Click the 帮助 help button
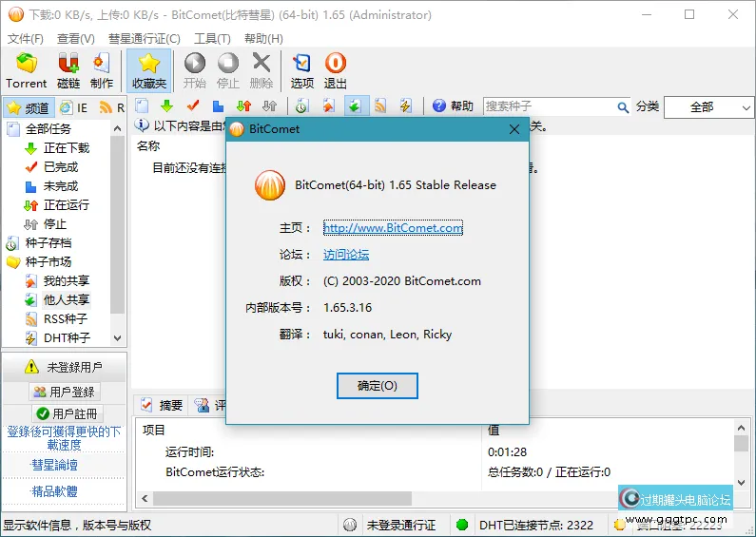The image size is (756, 537). (453, 105)
